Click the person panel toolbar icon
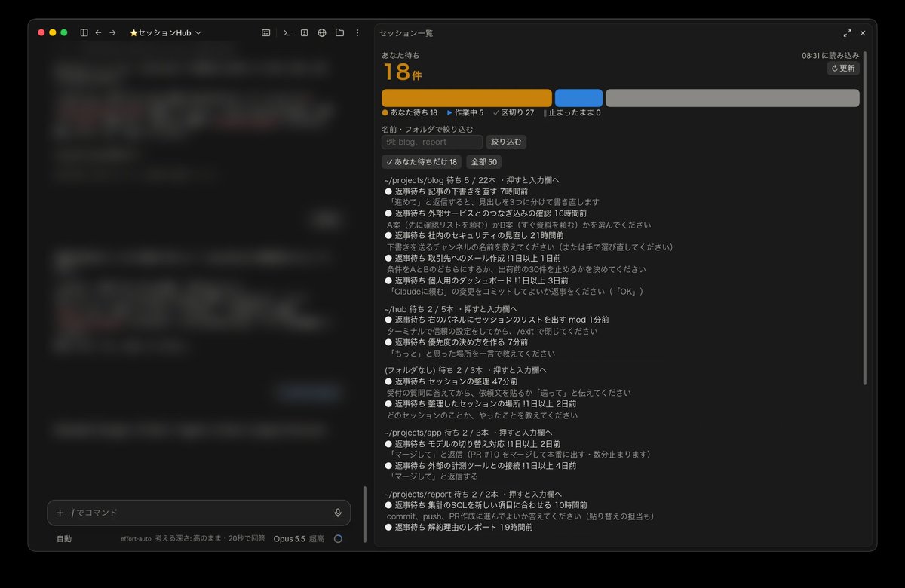Viewport: 905px width, 588px height. (304, 32)
